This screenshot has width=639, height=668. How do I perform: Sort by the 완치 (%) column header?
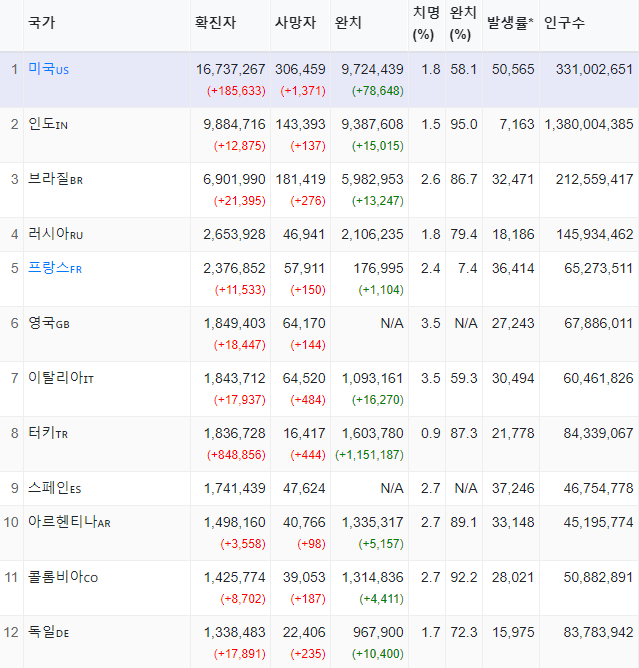(x=463, y=23)
